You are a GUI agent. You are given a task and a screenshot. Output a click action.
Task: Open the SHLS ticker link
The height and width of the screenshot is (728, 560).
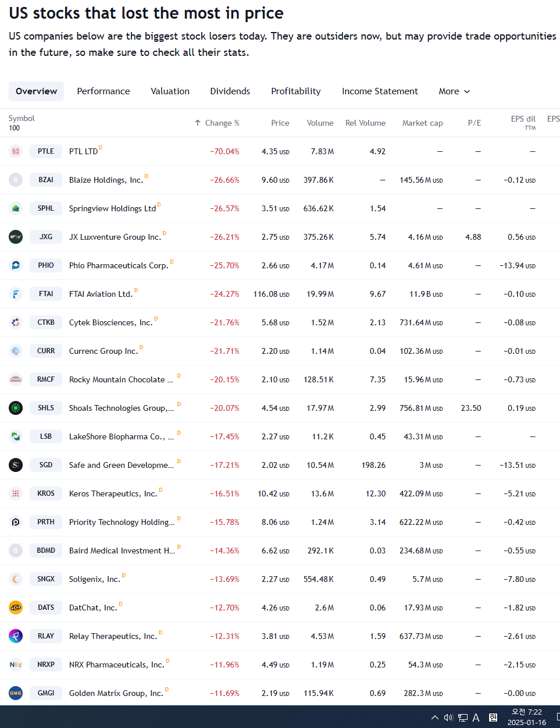[46, 408]
